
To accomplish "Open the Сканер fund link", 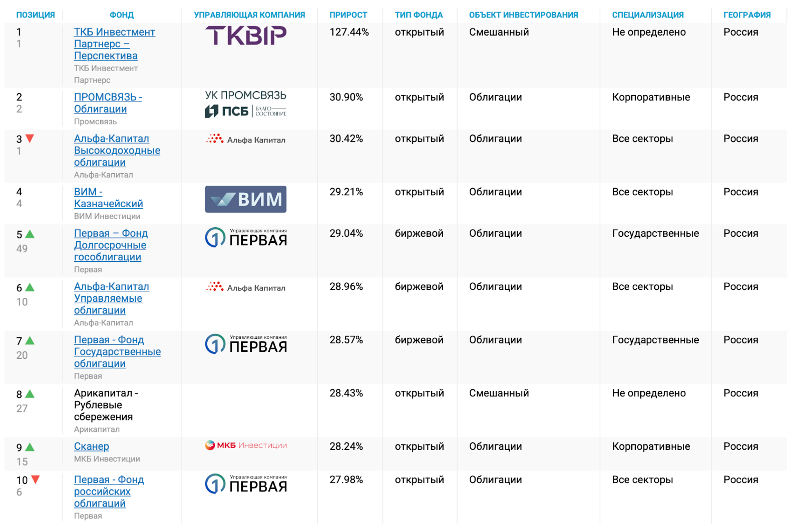I will (92, 446).
